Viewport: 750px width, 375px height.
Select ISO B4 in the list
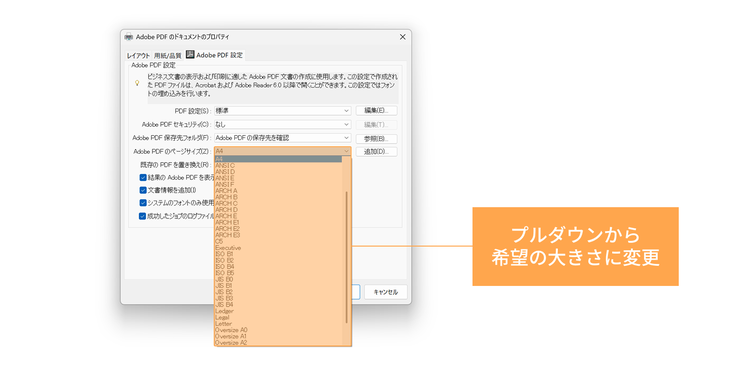tap(278, 266)
